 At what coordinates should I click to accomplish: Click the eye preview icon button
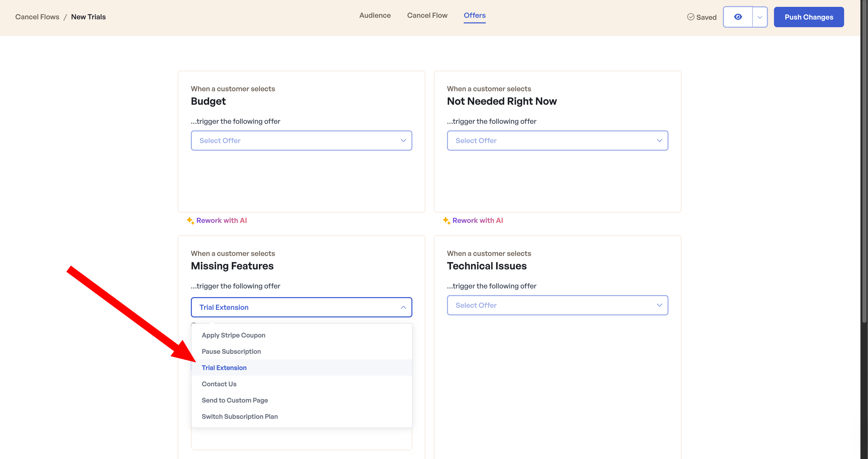tap(738, 17)
